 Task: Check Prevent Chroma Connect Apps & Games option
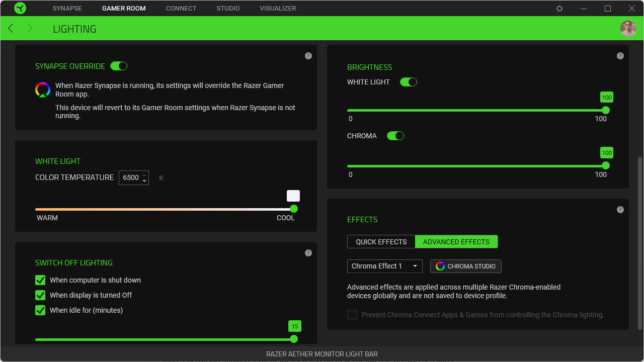(x=352, y=315)
